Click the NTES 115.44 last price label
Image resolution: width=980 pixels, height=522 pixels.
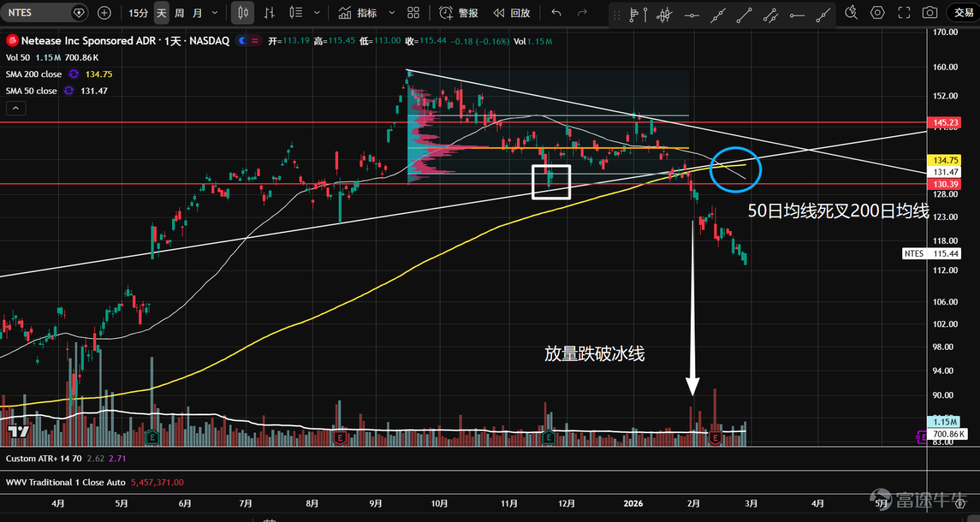[x=932, y=254]
